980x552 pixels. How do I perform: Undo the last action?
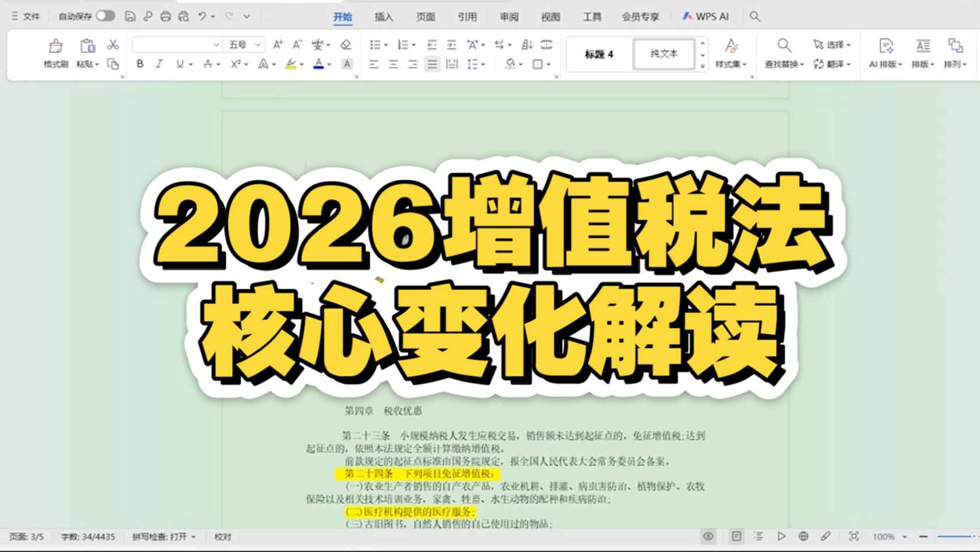202,16
